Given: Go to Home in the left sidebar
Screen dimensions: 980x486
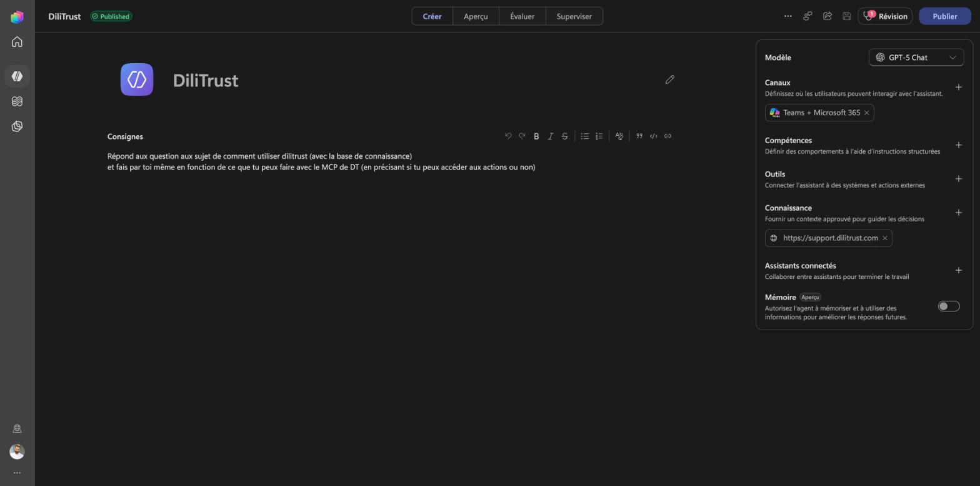Looking at the screenshot, I should coord(17,42).
